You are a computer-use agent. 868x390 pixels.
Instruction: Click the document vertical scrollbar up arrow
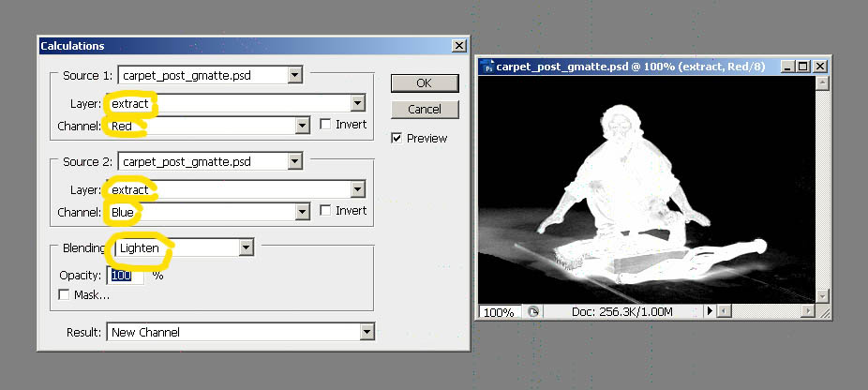822,83
